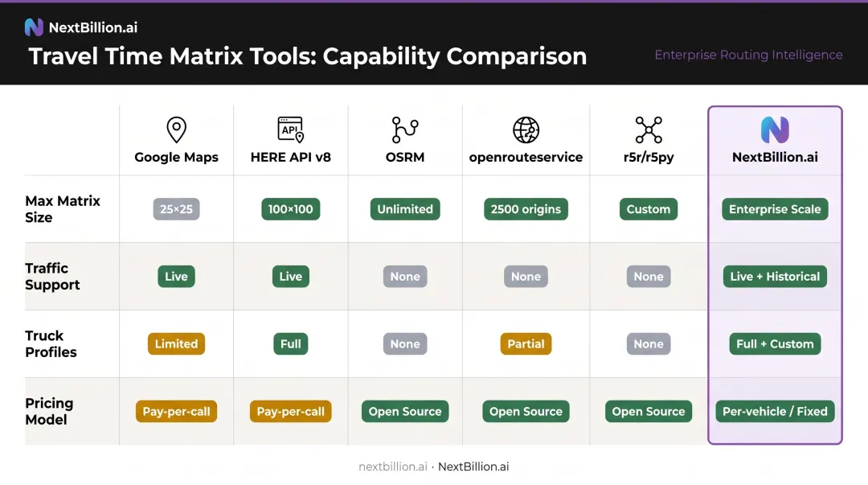The height and width of the screenshot is (485, 868).
Task: Click the Full + Custom badge
Action: 775,343
